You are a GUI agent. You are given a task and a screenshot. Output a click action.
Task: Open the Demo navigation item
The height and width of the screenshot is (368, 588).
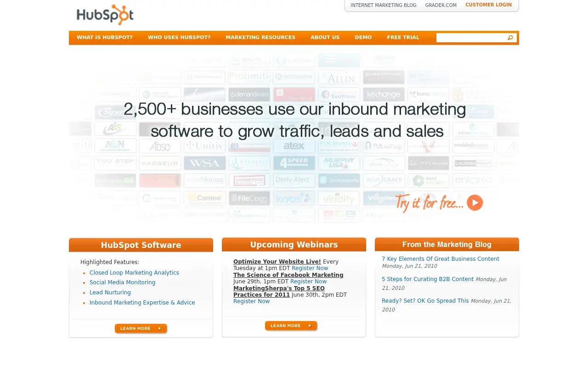(363, 38)
